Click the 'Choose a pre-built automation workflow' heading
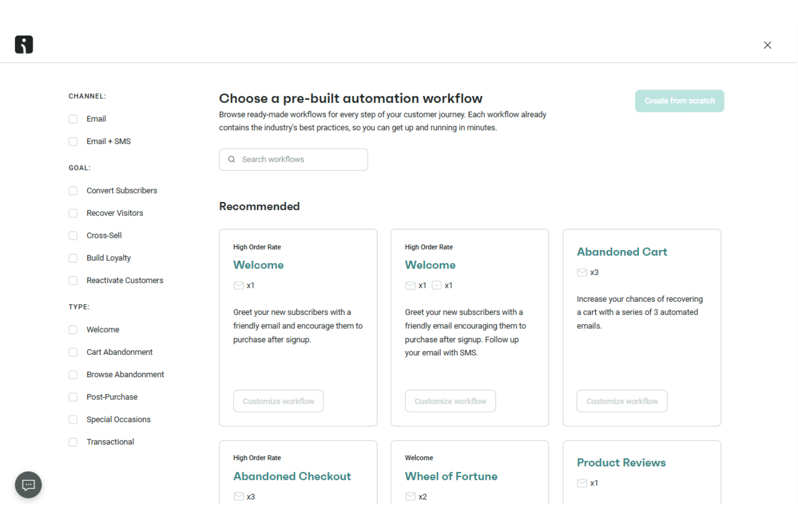 point(350,99)
